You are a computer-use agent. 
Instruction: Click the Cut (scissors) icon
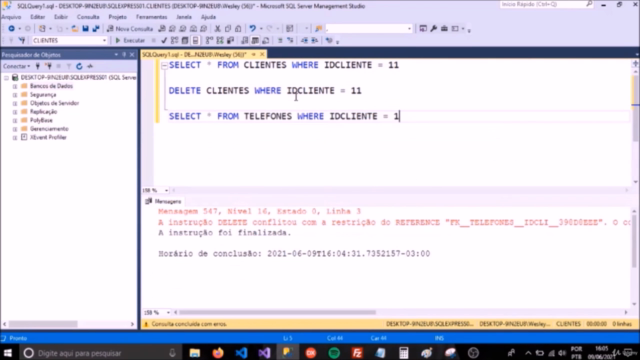pyautogui.click(x=217, y=29)
